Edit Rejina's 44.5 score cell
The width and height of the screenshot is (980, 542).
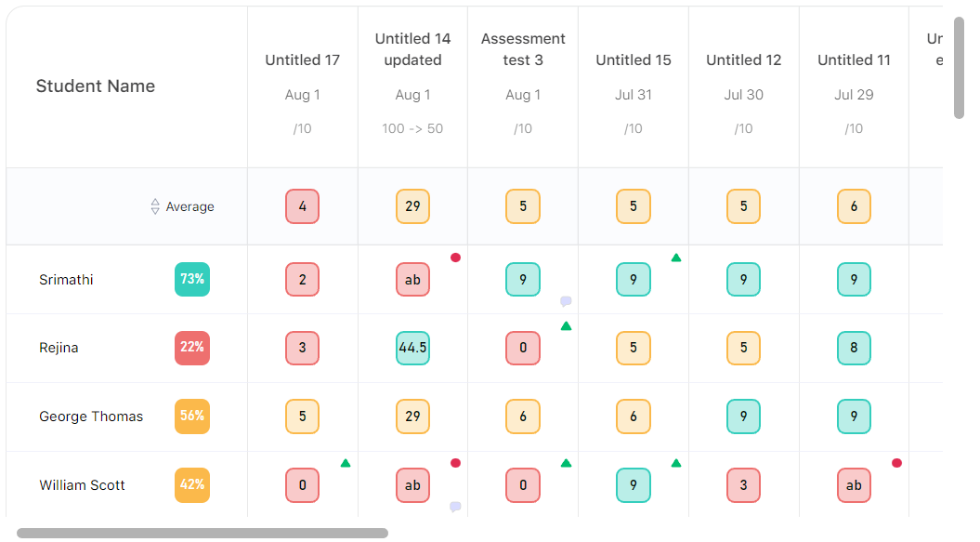[412, 348]
